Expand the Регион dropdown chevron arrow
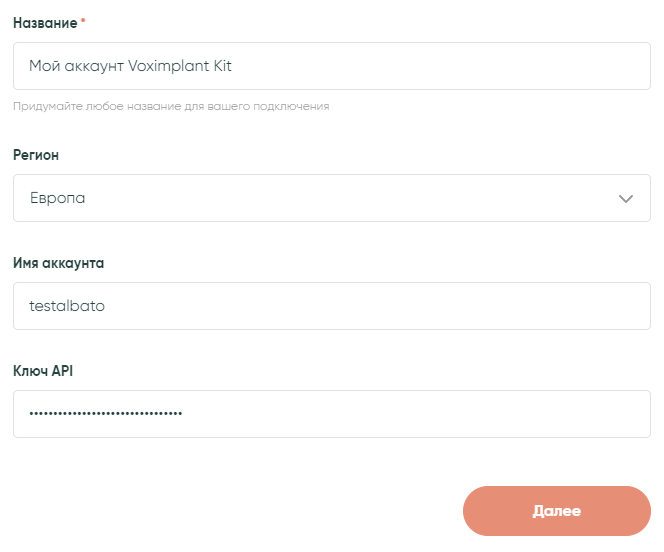 pyautogui.click(x=626, y=199)
